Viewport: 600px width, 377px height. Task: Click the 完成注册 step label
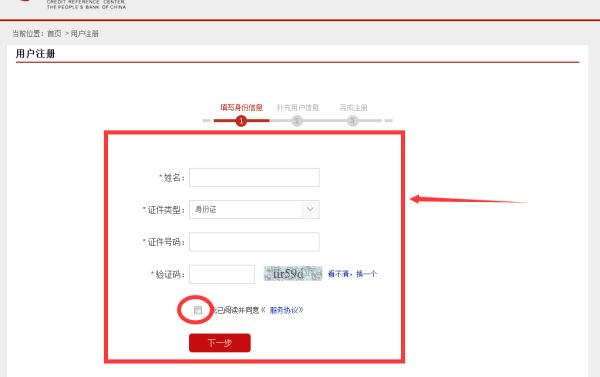(x=353, y=108)
